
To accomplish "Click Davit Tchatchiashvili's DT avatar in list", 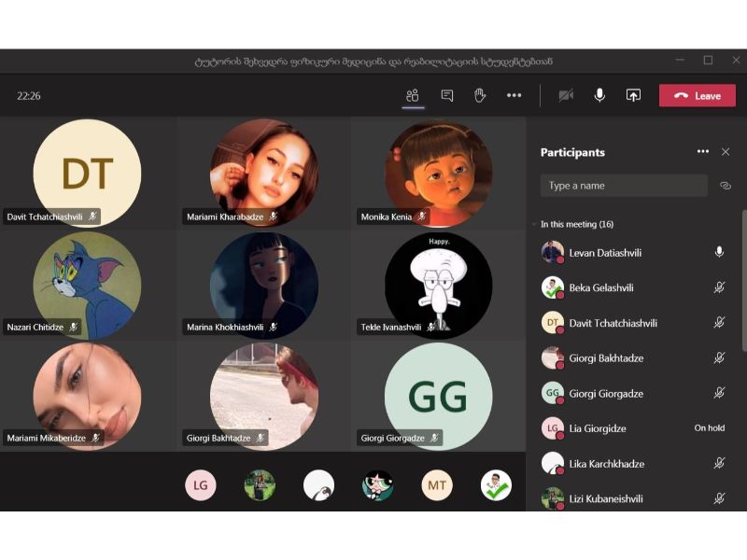I will point(553,322).
